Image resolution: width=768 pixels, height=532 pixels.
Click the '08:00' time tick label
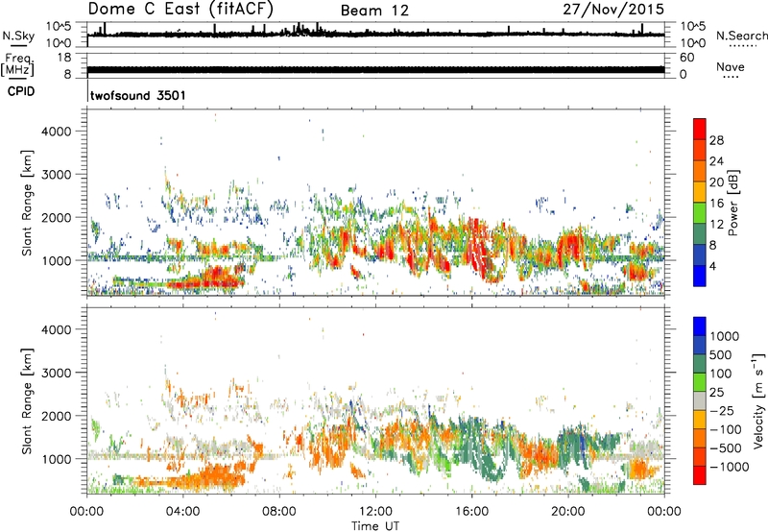click(x=279, y=512)
